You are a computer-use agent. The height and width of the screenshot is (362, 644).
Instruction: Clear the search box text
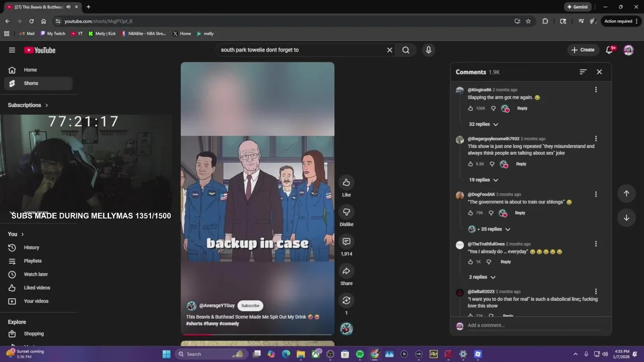point(389,50)
